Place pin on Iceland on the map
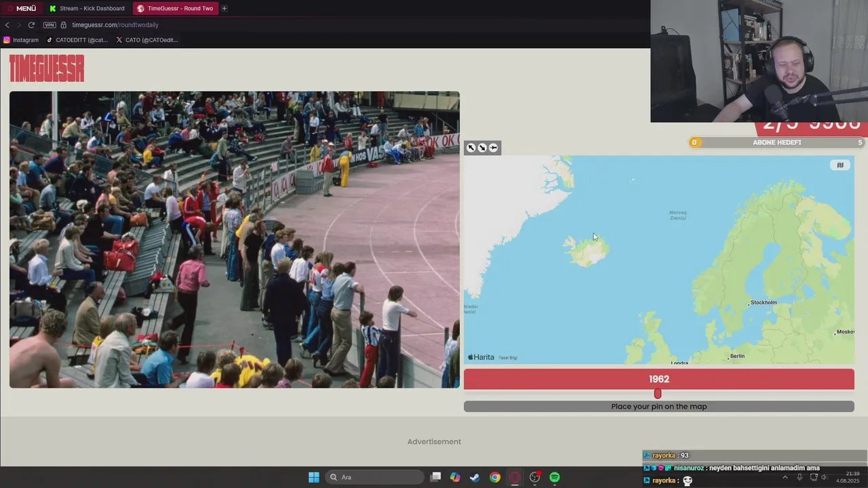 (x=587, y=251)
